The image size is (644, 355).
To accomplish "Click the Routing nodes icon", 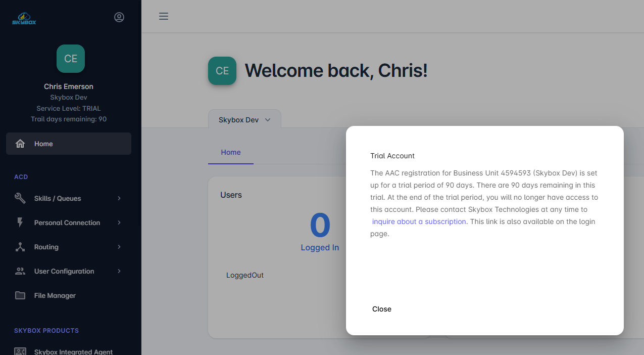I will [x=20, y=247].
